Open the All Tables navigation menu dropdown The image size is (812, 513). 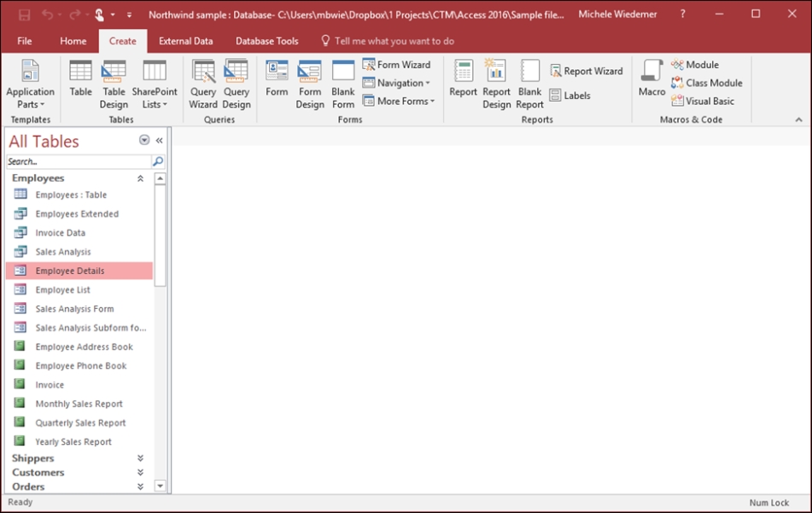144,140
